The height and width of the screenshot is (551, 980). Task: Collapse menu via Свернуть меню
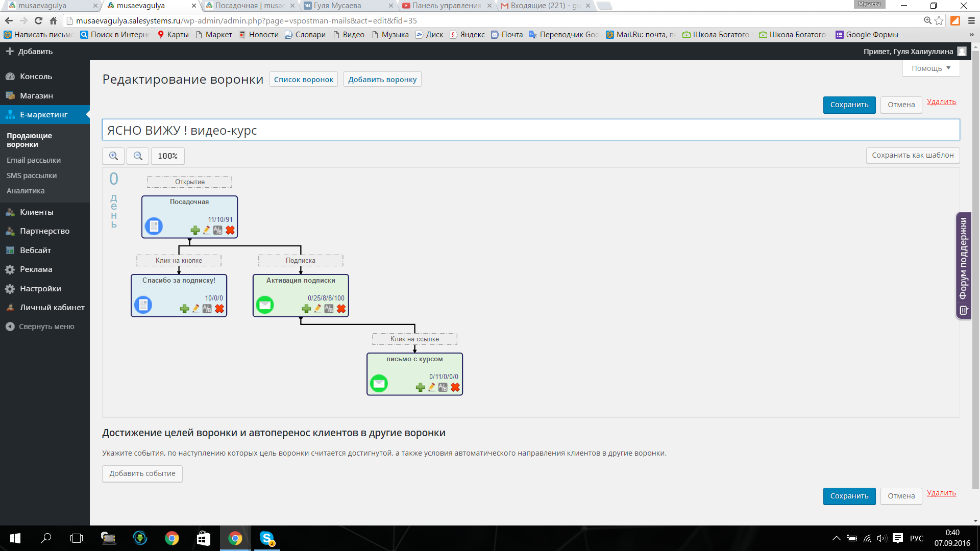coord(46,327)
